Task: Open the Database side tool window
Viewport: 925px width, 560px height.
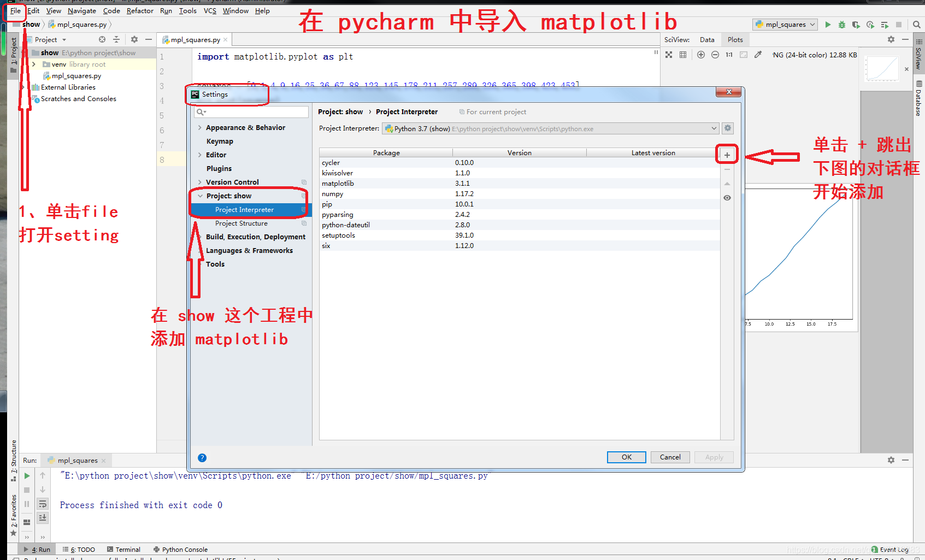Action: pos(919,99)
